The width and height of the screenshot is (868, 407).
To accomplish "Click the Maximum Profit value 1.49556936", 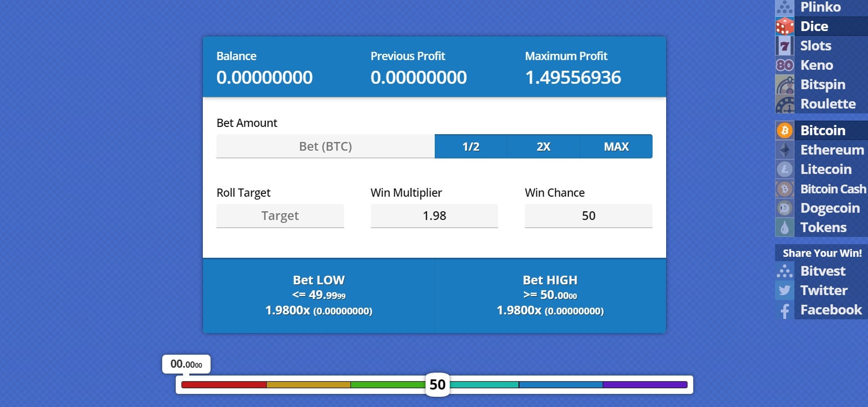I will (573, 78).
